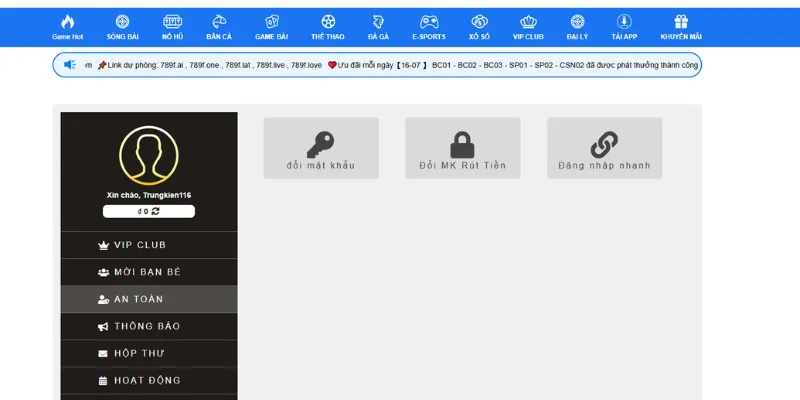Click the VIP Club crown icon in the top bar
Viewport: 800px width, 400px height.
[x=526, y=22]
